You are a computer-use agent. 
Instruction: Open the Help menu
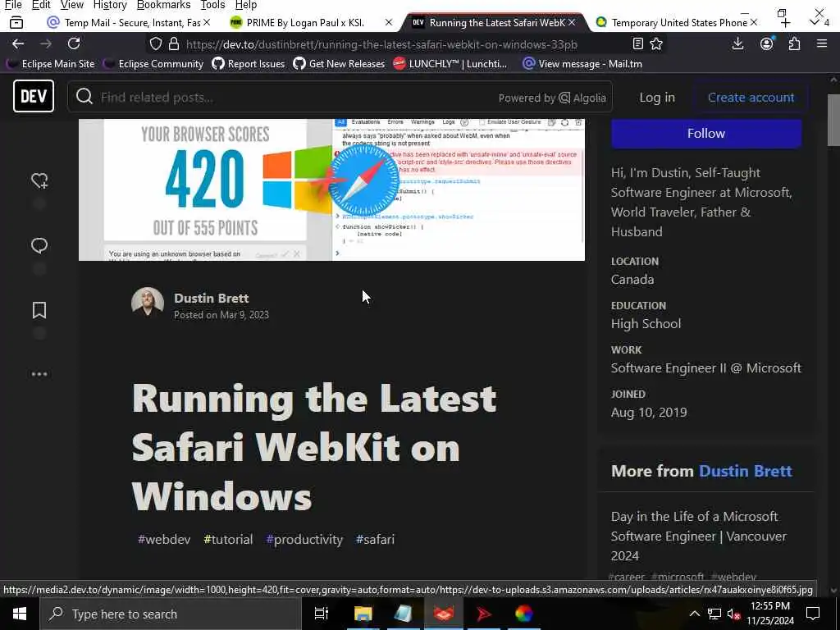pos(246,6)
